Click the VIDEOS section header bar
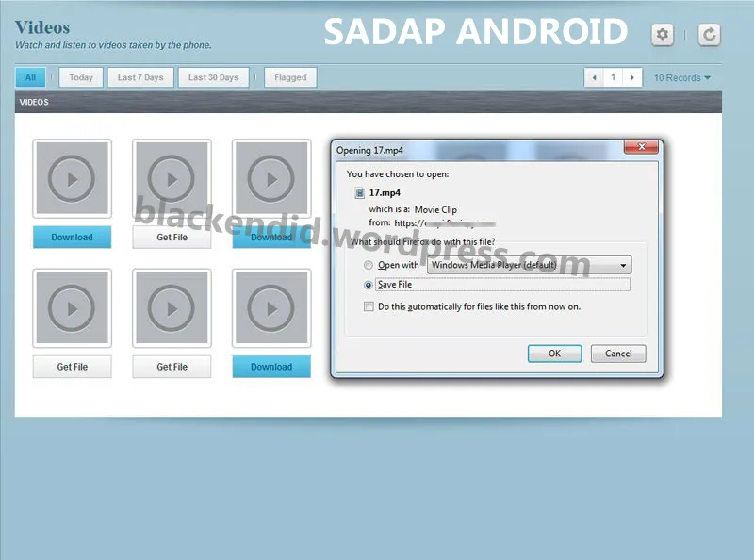Screen dimensions: 754x560 click(369, 102)
